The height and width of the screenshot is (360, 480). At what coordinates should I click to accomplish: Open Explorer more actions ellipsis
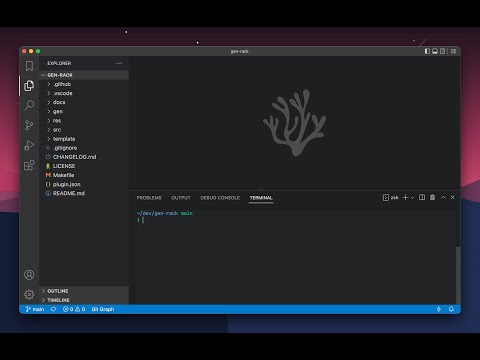(x=119, y=63)
